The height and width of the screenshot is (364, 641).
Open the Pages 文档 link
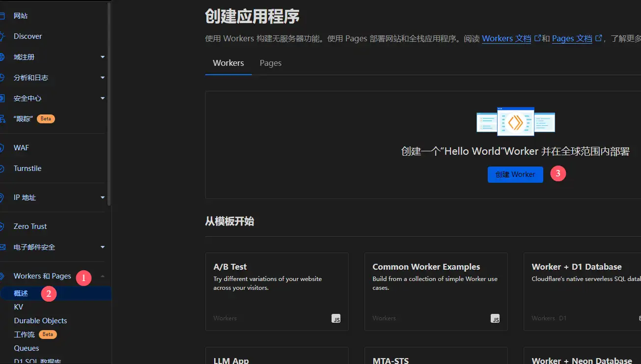(x=572, y=38)
